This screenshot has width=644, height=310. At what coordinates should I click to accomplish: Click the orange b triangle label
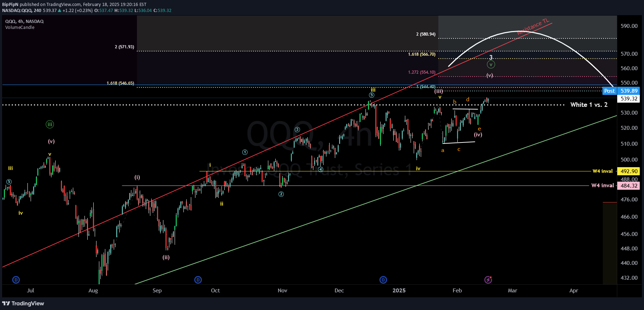pyautogui.click(x=455, y=102)
